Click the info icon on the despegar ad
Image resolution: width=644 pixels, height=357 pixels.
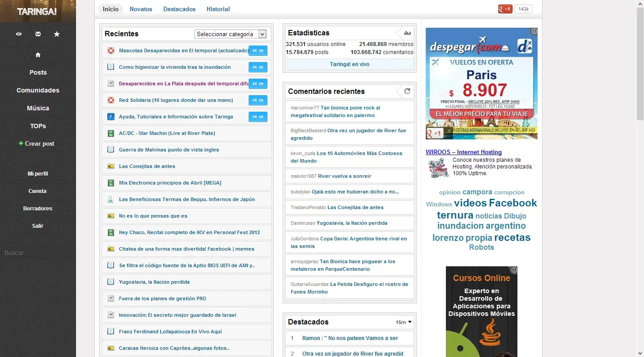pyautogui.click(x=534, y=32)
